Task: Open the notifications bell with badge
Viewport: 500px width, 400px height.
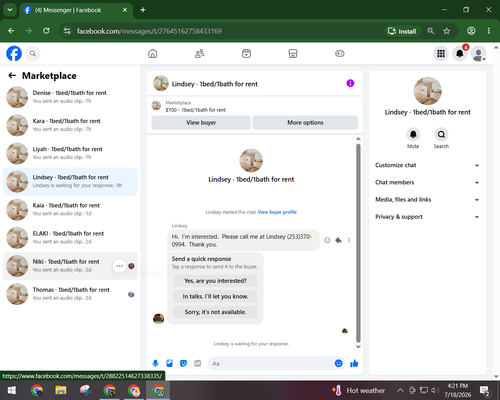Action: [460, 53]
